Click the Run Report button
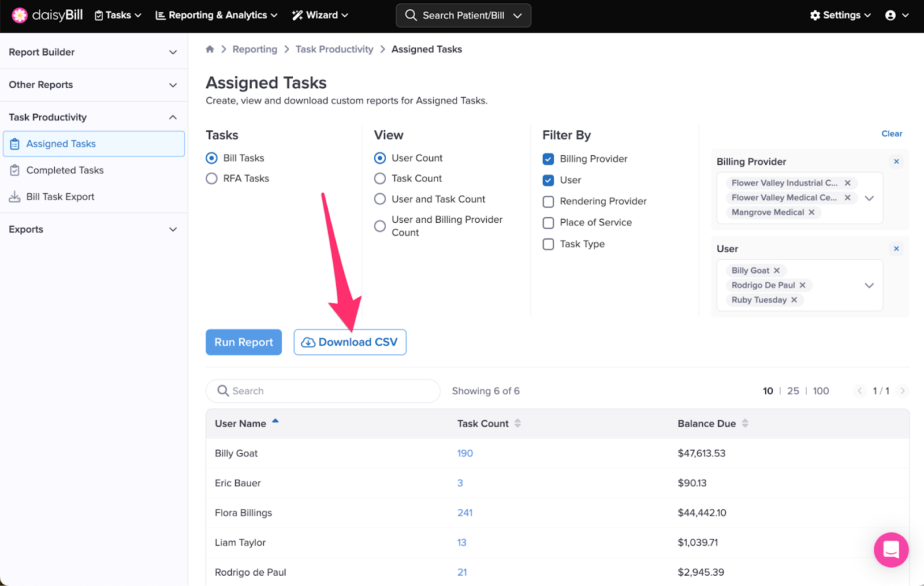The width and height of the screenshot is (924, 586). (x=244, y=342)
